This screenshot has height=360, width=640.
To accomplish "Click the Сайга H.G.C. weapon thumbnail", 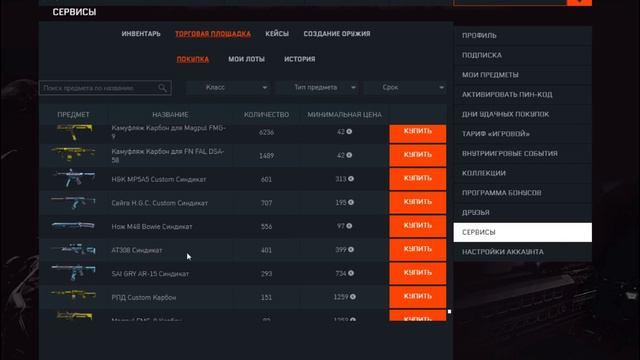I will click(73, 202).
